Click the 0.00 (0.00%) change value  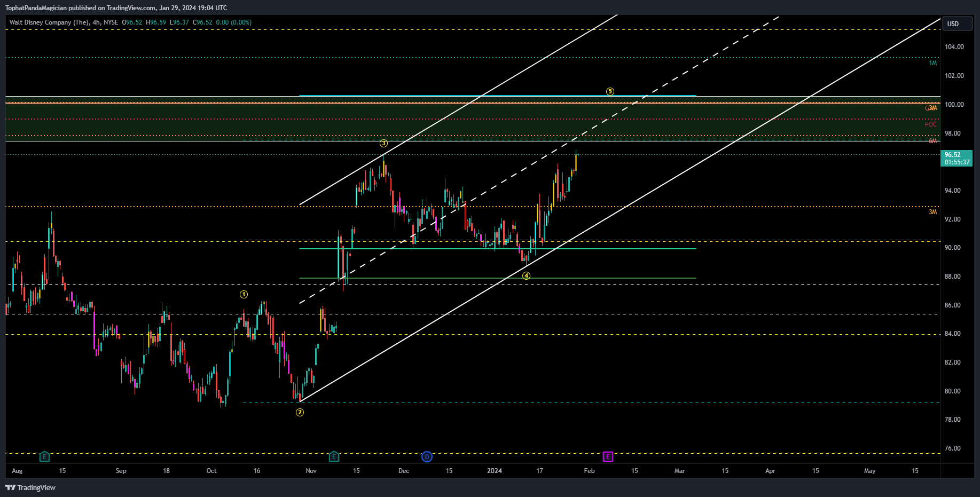pos(234,22)
